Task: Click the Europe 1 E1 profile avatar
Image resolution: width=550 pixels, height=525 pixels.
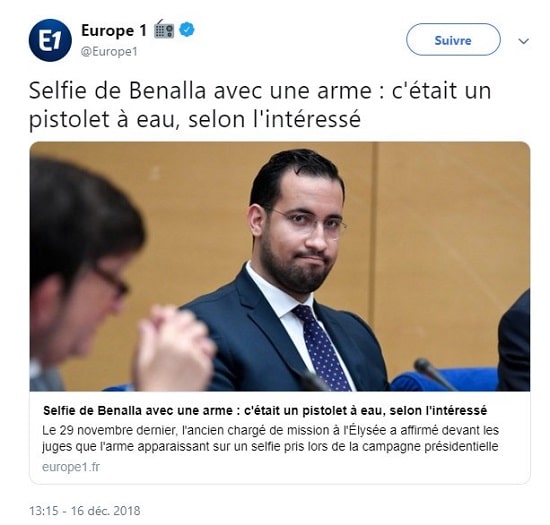Action: [50, 40]
